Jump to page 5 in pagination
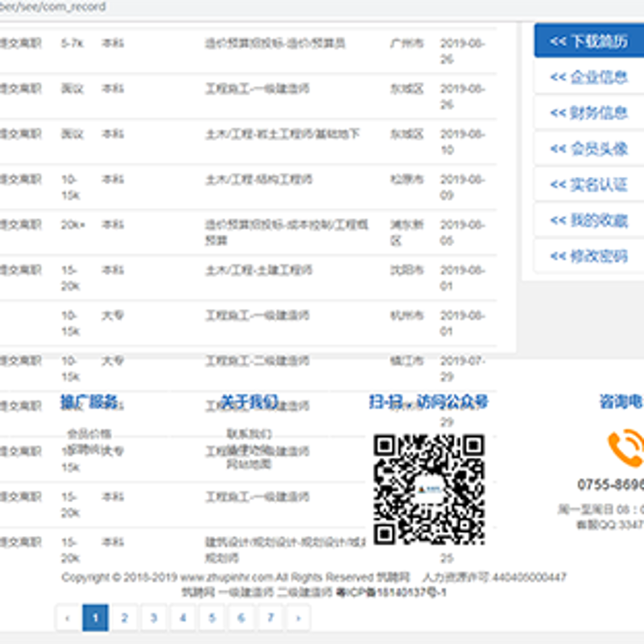Viewport: 644px width, 644px height. (212, 617)
